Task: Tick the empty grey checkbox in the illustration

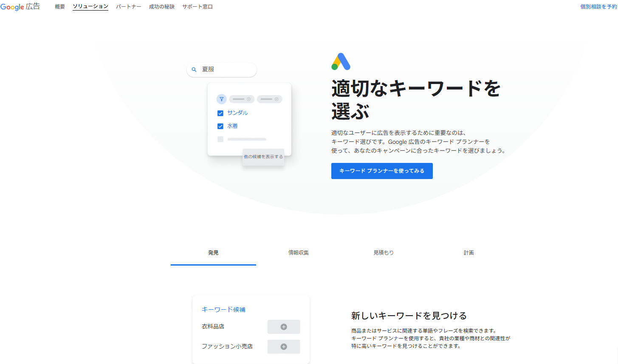Action: (x=220, y=139)
